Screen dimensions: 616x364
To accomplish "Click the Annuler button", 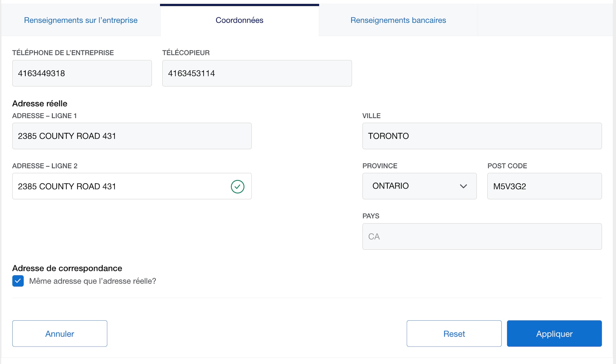I will 60,333.
